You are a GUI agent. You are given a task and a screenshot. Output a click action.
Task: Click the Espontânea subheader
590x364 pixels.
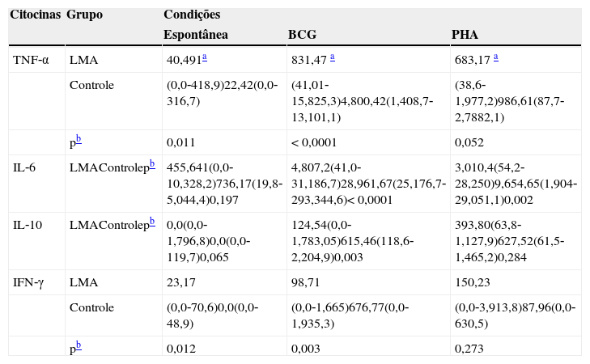[x=196, y=35]
